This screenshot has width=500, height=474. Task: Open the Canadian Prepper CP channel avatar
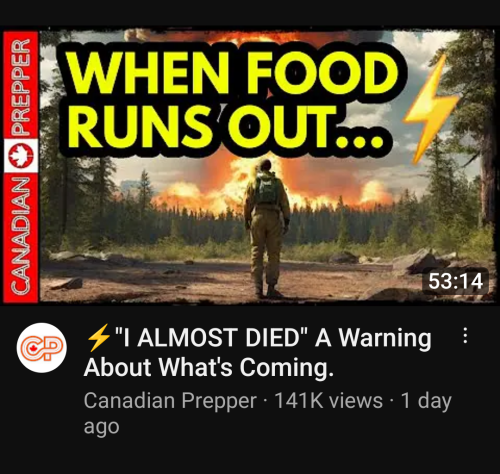[x=42, y=348]
